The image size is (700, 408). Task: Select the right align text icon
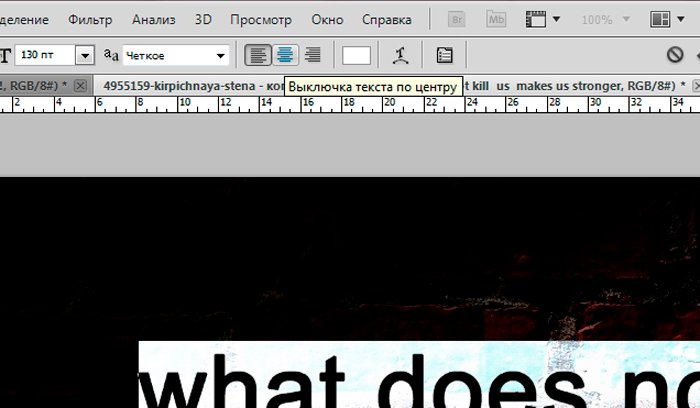(x=312, y=56)
